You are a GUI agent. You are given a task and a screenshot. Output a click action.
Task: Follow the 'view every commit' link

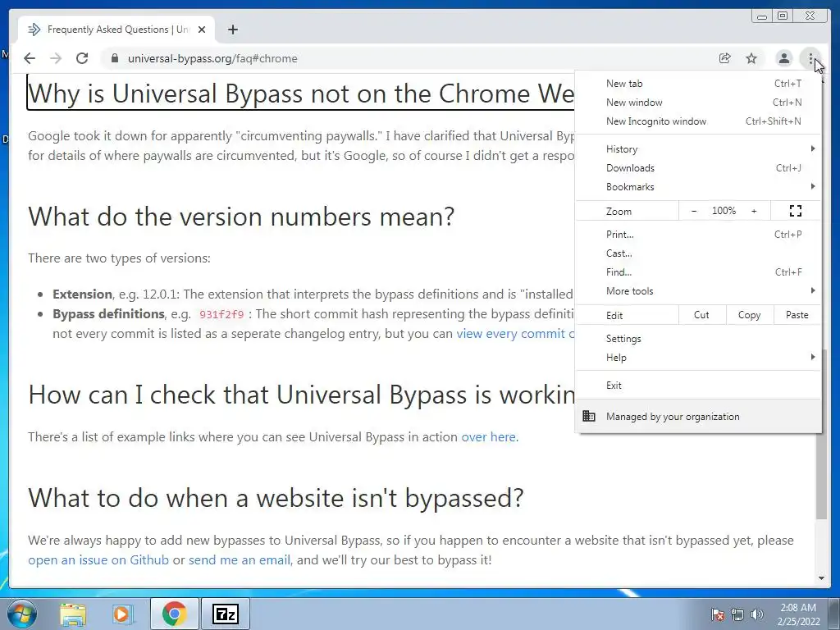pos(515,334)
